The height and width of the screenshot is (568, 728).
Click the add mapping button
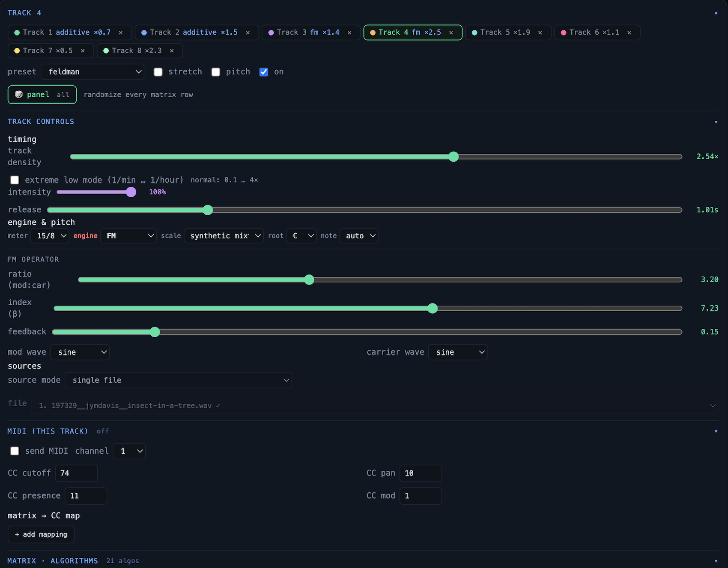point(41,535)
